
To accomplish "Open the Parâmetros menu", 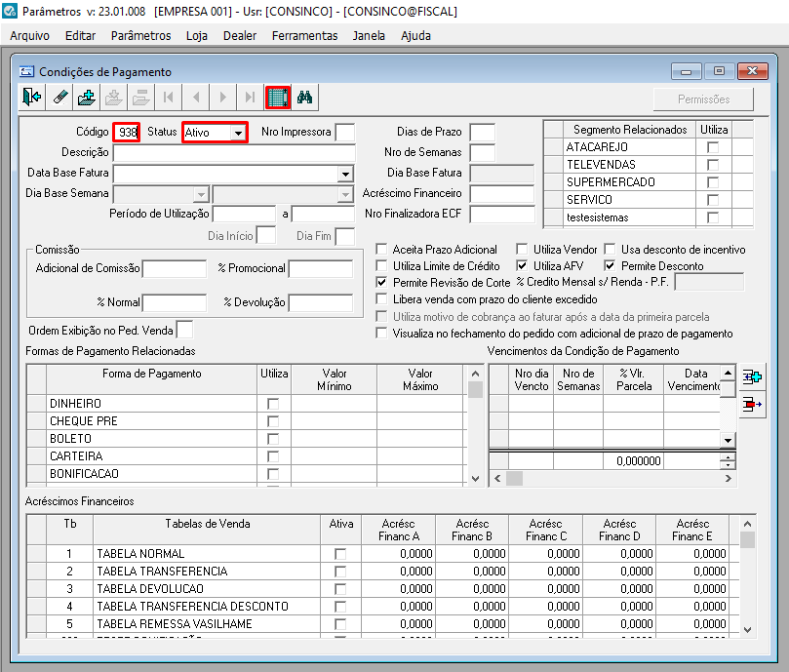I will coord(140,36).
